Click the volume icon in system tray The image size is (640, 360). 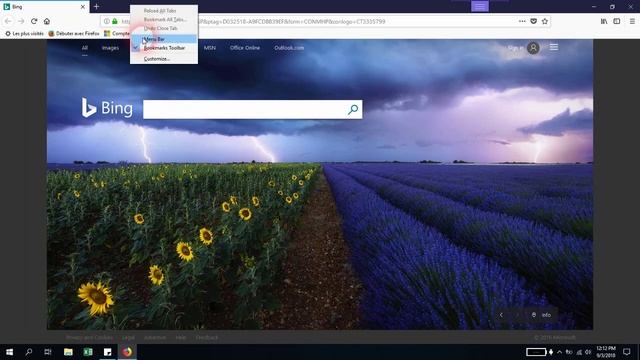point(588,352)
